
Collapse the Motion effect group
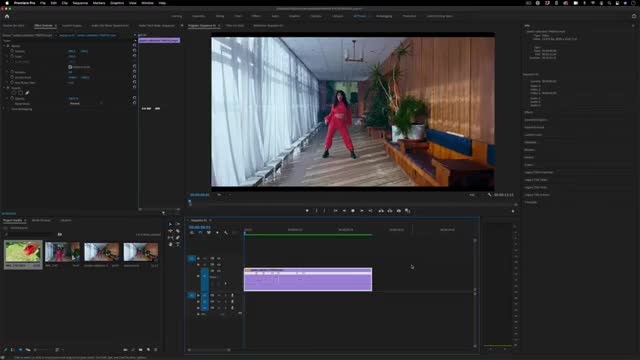point(4,46)
